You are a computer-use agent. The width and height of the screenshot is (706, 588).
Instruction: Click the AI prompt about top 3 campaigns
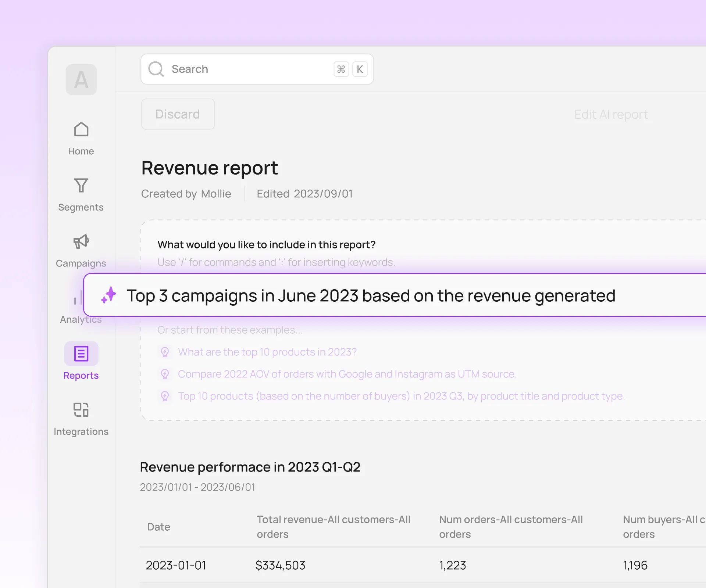tap(371, 295)
